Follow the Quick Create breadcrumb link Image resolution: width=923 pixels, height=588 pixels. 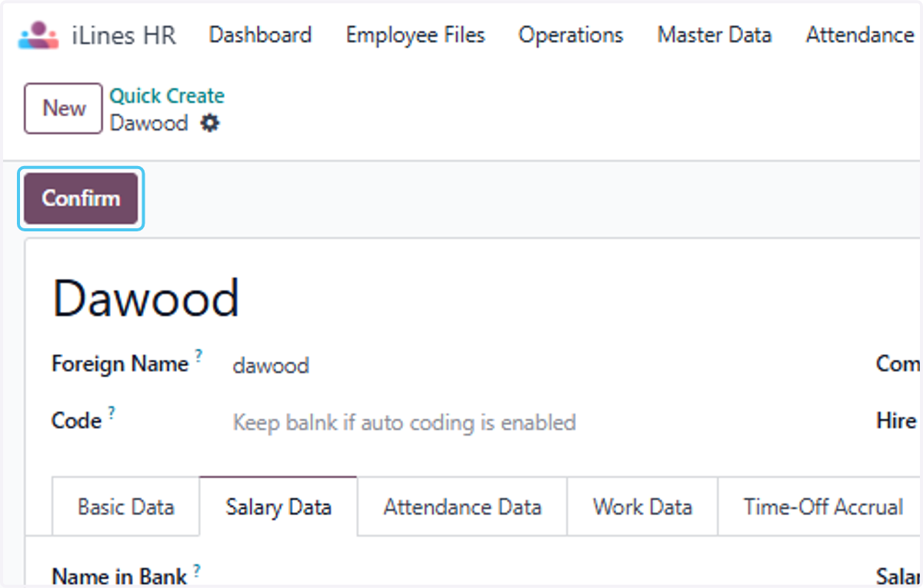click(x=167, y=96)
